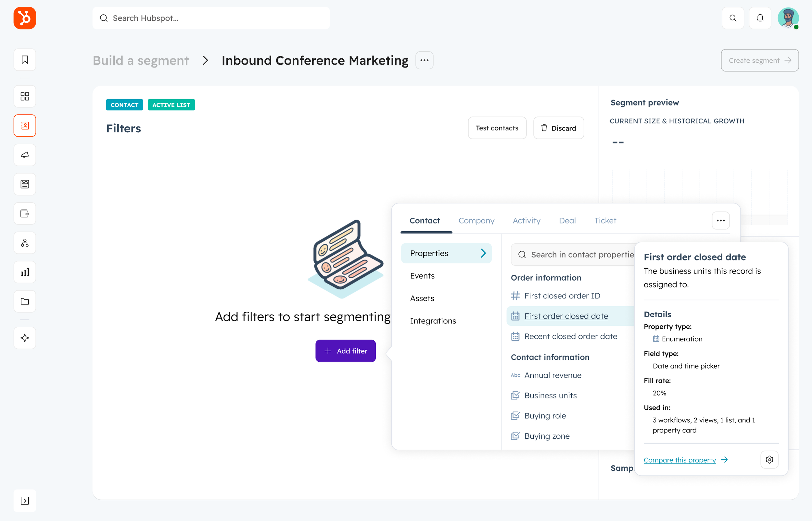This screenshot has height=521, width=812.
Task: Switch to the Activity tab
Action: [526, 221]
